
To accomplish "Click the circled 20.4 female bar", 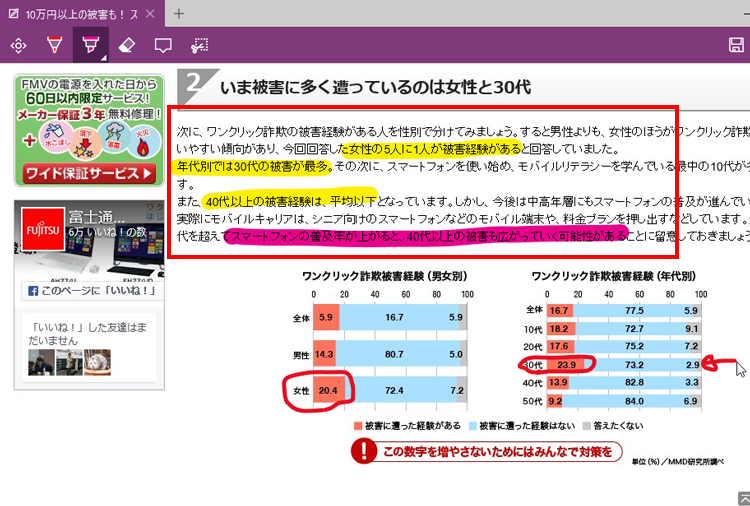I will (326, 389).
